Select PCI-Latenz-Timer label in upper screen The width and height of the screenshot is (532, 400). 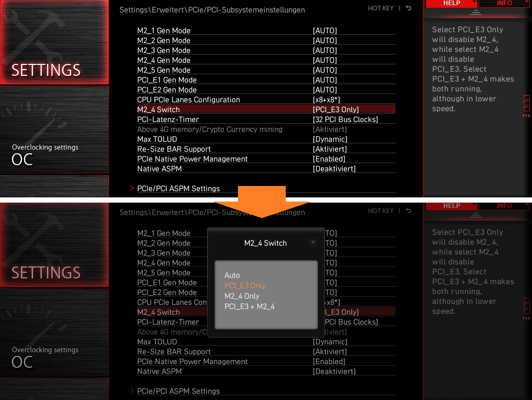(168, 119)
